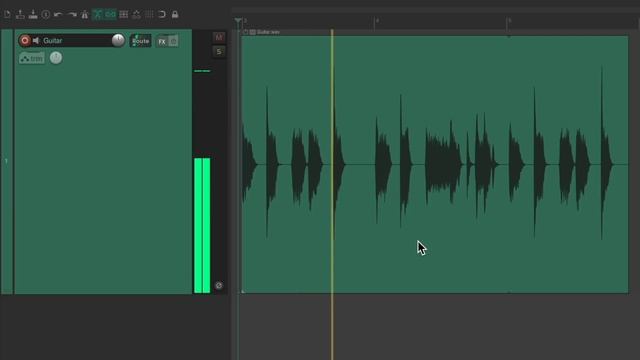Toggle record monitoring speaker on Guitar track
The height and width of the screenshot is (360, 640).
[36, 40]
